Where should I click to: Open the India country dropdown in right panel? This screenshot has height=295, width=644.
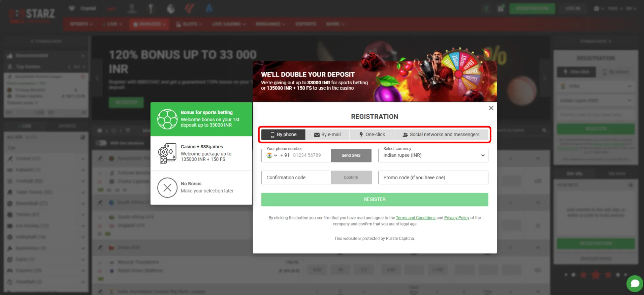click(596, 87)
